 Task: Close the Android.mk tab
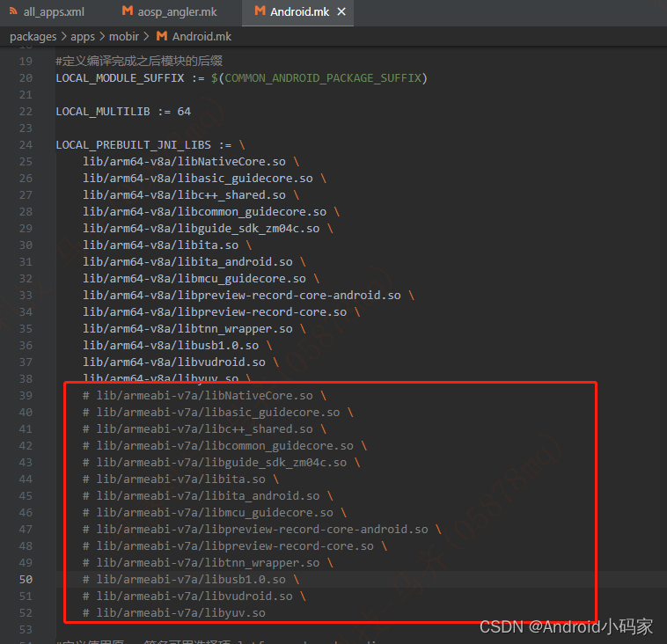pos(341,12)
